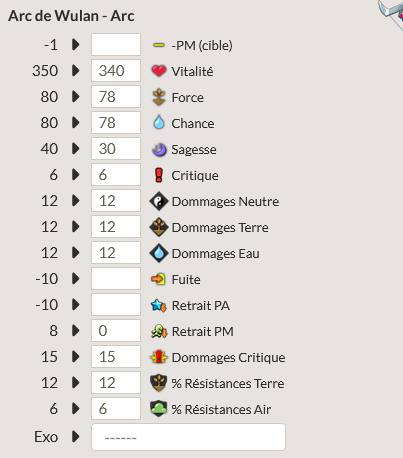Click the Critique exclamation icon
Viewport: 403px width, 458px height.
[159, 175]
